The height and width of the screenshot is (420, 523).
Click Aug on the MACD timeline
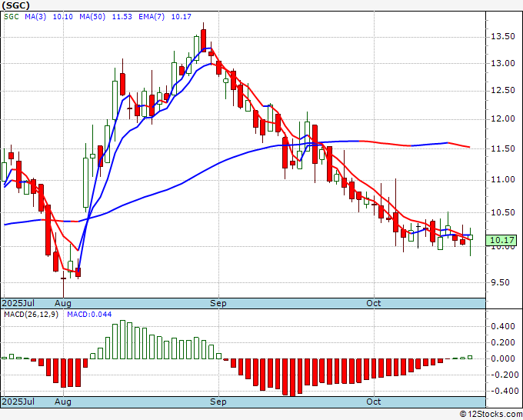pos(63,402)
